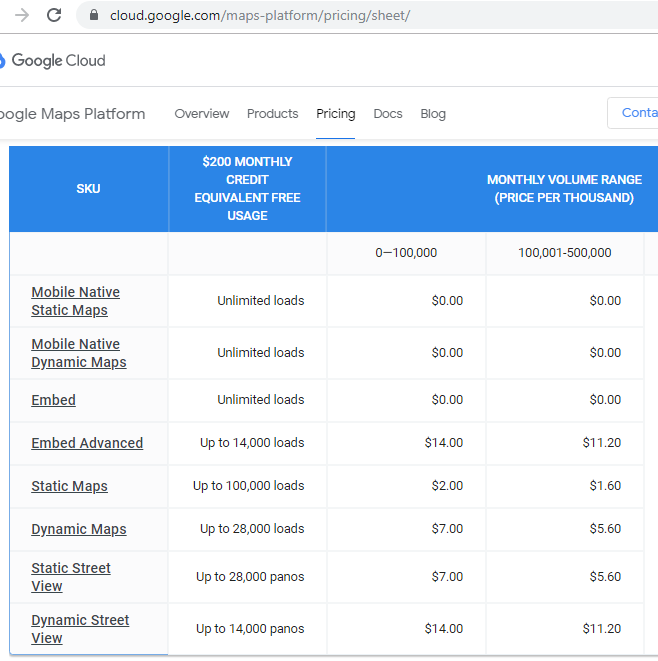Click Static Street View $5.60 price
Viewport: 658px width, 661px height.
point(605,577)
